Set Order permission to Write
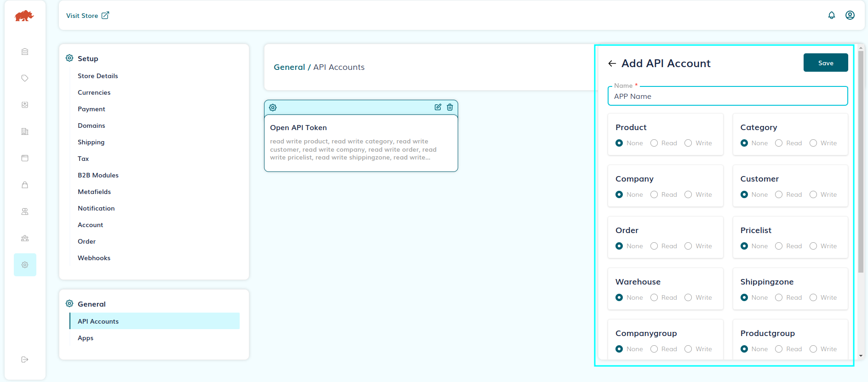868x382 pixels. [x=688, y=246]
